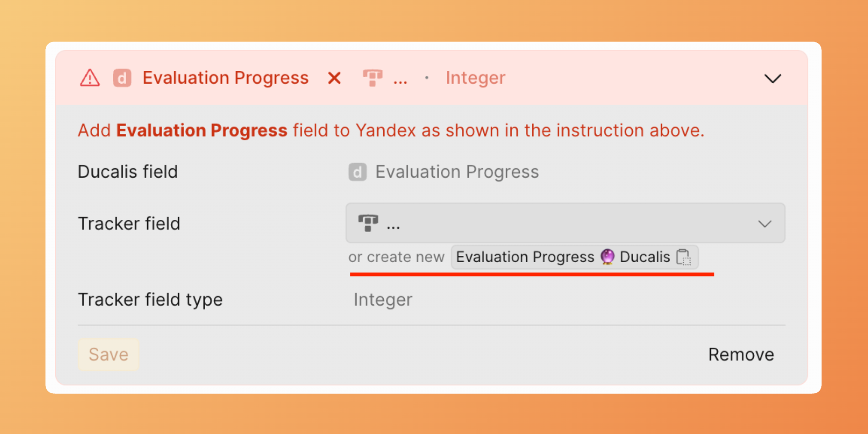Click the red X mismatch icon
Screen dimensions: 868x434
pyautogui.click(x=334, y=78)
